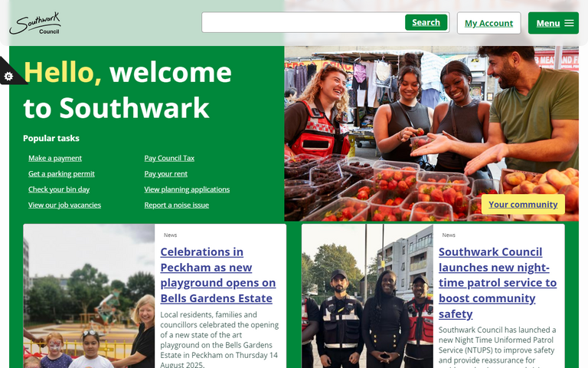Open the Peckham playground news headline

[x=218, y=275]
